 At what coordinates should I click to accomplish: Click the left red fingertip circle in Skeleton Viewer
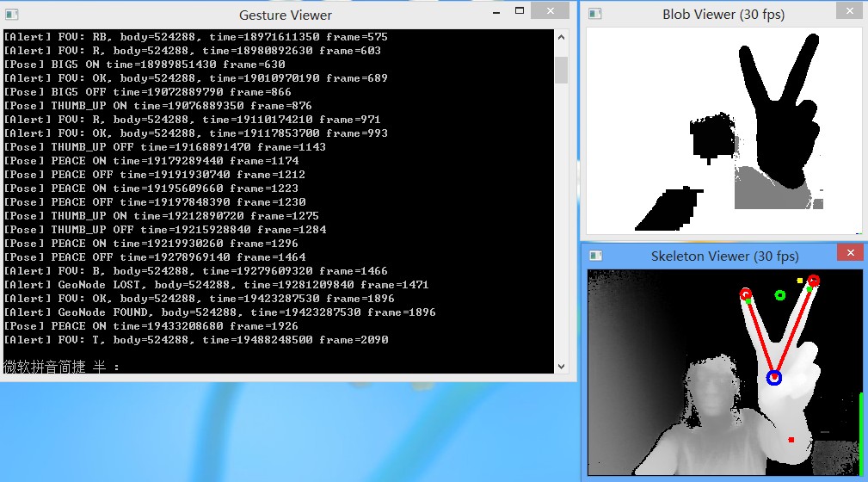click(x=746, y=294)
